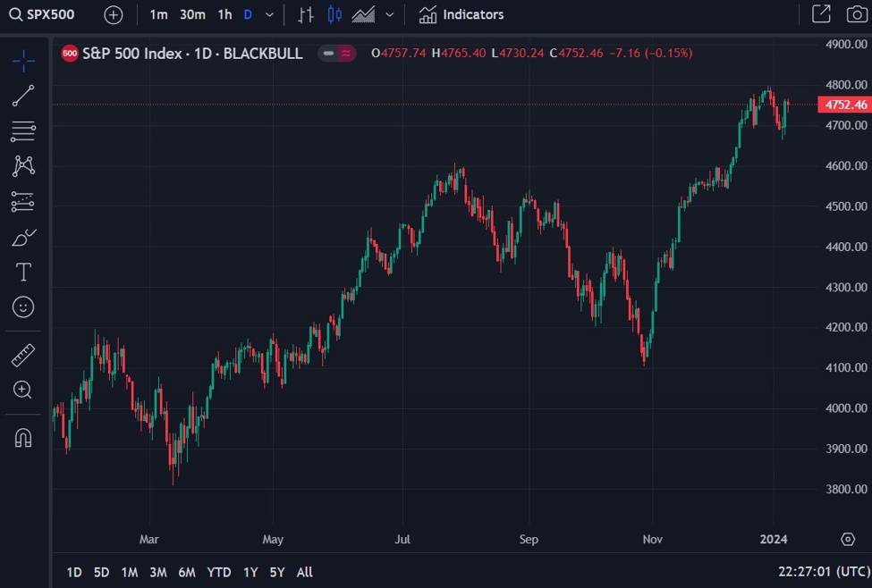Viewport: 872px width, 588px height.
Task: Expand the timeframe dropdown chevron
Action: (x=270, y=14)
